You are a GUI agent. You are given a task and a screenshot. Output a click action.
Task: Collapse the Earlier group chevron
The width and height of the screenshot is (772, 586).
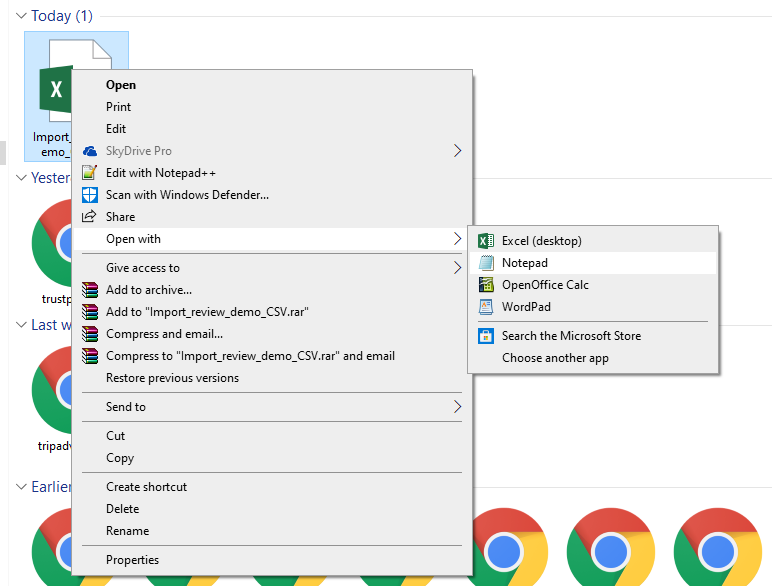[21, 487]
